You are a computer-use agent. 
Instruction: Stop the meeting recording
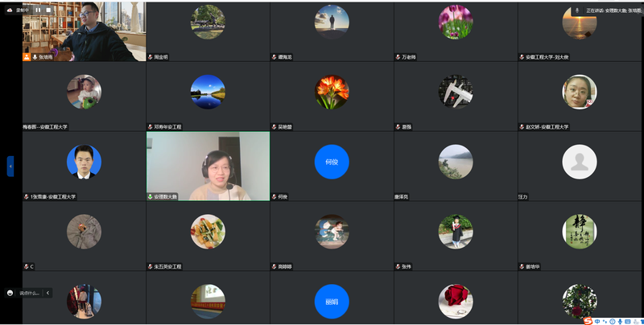pyautogui.click(x=47, y=10)
